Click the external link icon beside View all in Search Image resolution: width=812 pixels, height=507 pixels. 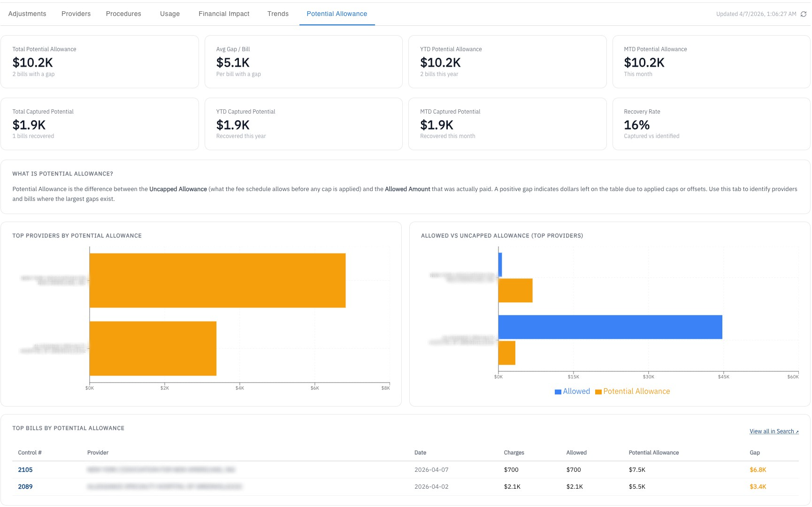[797, 431]
